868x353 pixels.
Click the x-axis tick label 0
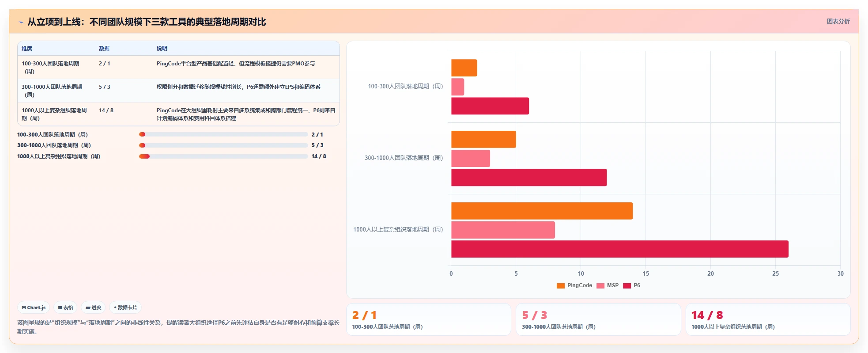pyautogui.click(x=451, y=274)
